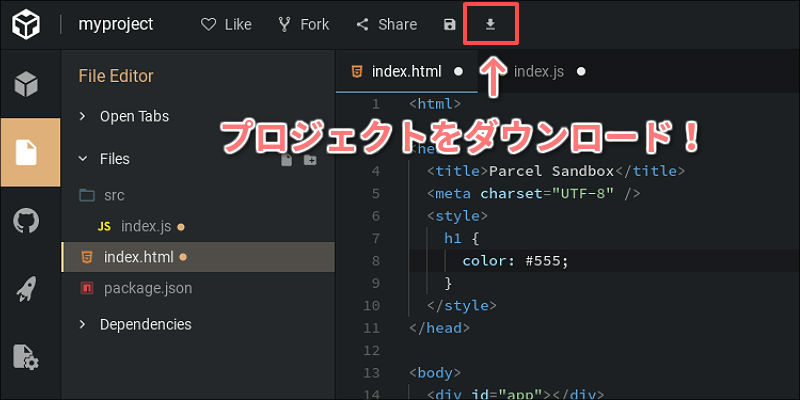Click the color: #555; code line
The width and height of the screenshot is (800, 400).
click(515, 261)
